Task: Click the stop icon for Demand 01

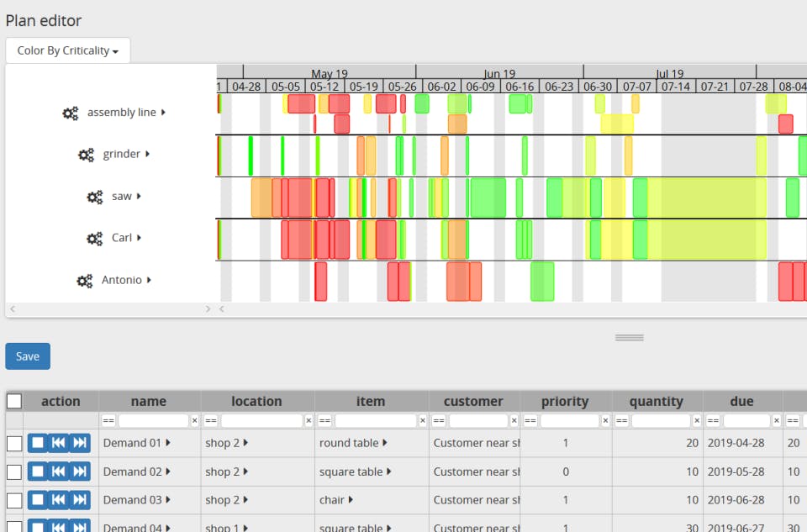Action: pyautogui.click(x=38, y=443)
